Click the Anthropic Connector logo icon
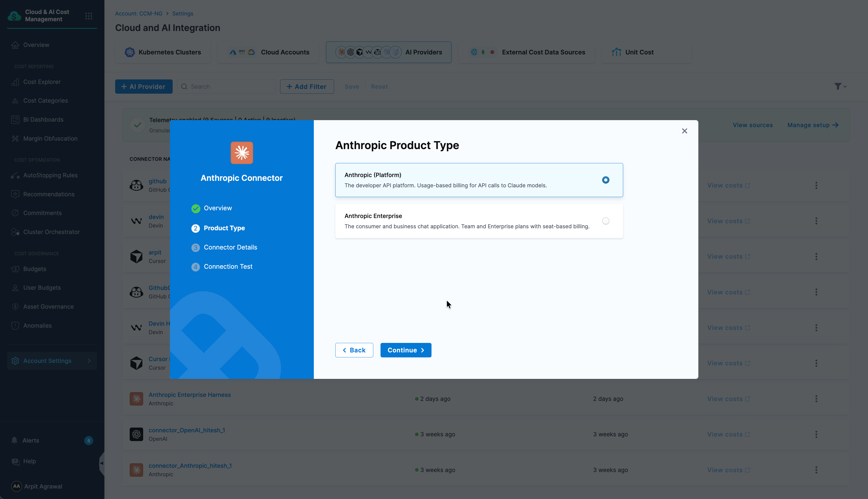 (242, 153)
